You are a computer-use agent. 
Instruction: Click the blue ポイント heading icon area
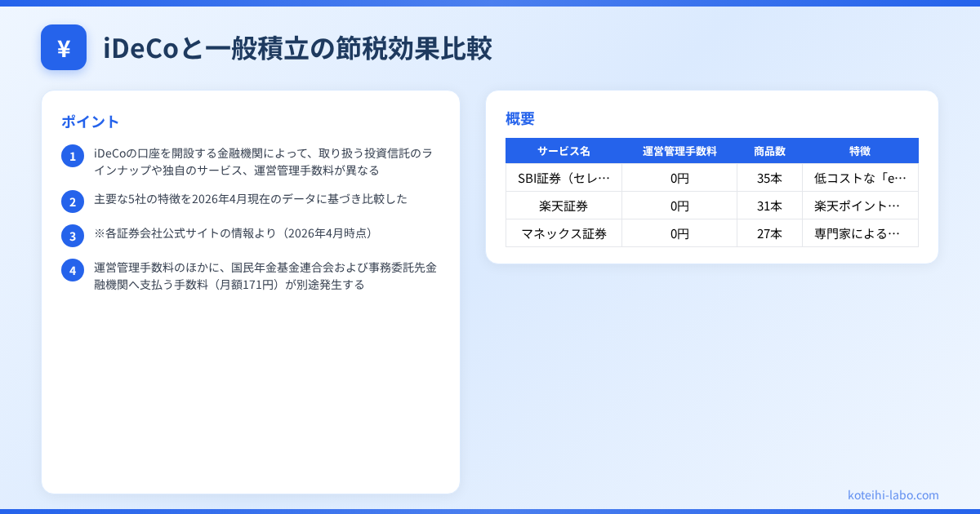click(x=87, y=121)
